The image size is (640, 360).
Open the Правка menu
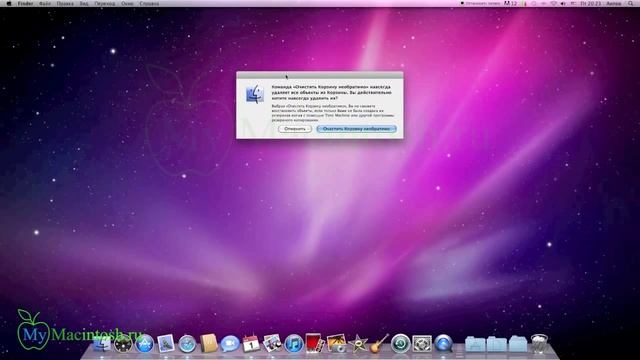65,3
